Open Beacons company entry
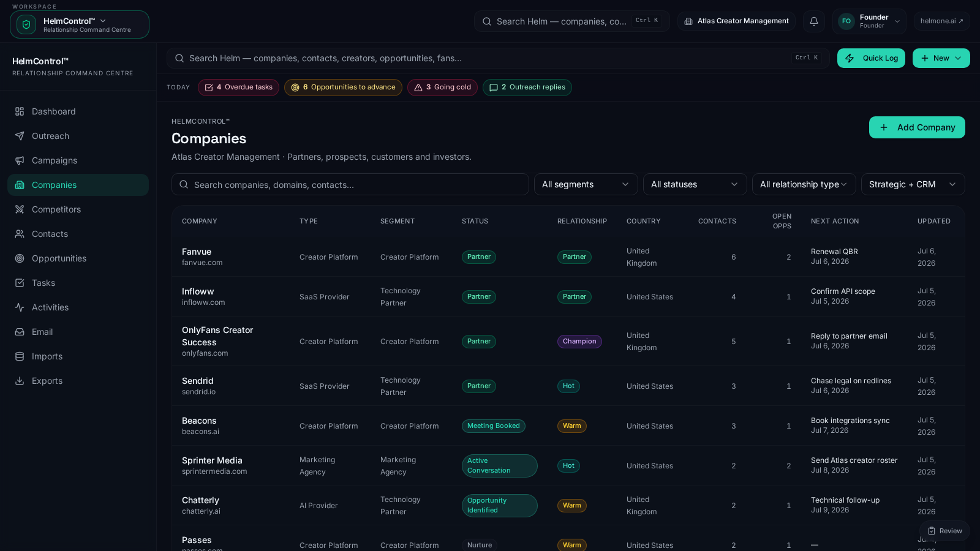This screenshot has height=551, width=980. tap(199, 421)
